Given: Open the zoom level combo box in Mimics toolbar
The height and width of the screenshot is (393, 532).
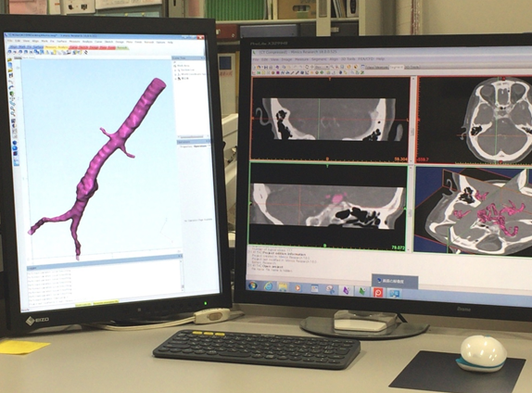Looking at the screenshot, I should click(322, 67).
